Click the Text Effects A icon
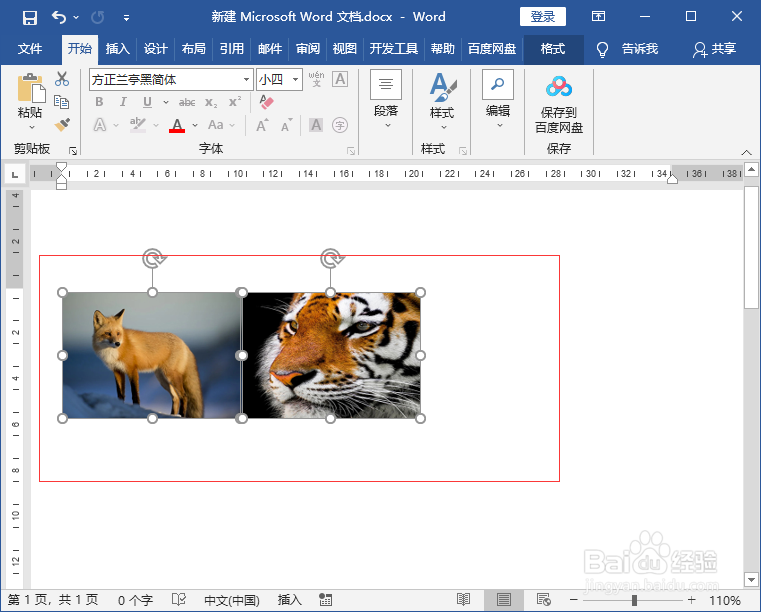 pos(100,125)
